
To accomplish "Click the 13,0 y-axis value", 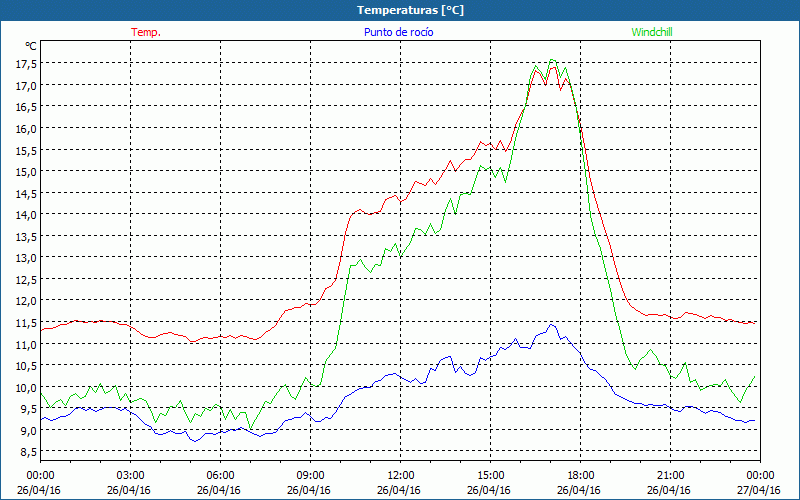I will click(26, 257).
